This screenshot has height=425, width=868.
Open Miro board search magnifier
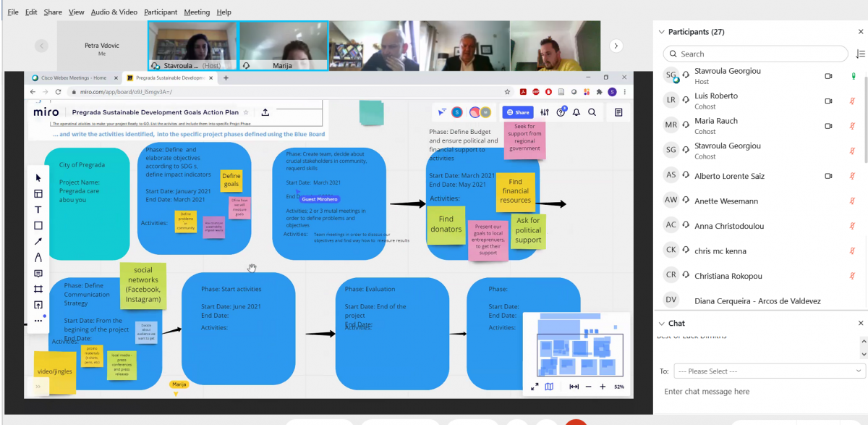pos(592,112)
